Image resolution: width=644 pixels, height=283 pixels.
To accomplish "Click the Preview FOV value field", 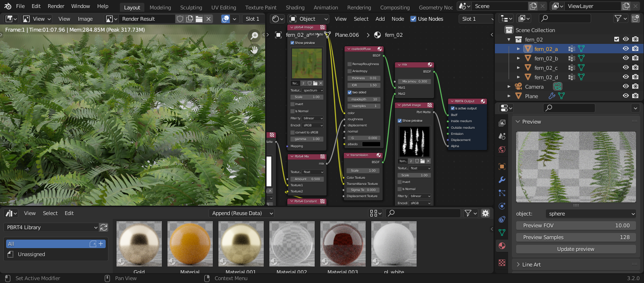I will 576,225.
